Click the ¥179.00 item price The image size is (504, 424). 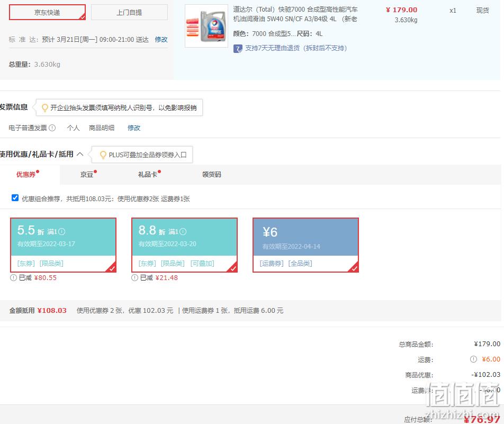click(x=401, y=10)
